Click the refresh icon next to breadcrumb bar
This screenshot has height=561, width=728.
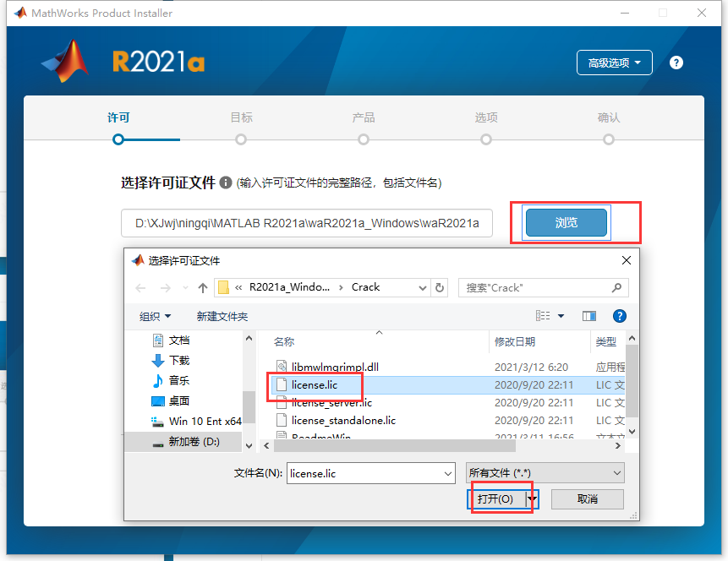click(x=439, y=287)
